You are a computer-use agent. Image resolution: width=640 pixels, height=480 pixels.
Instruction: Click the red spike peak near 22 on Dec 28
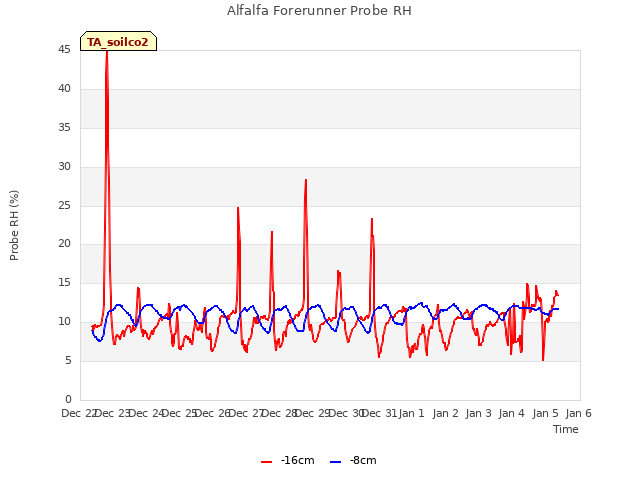coord(272,232)
